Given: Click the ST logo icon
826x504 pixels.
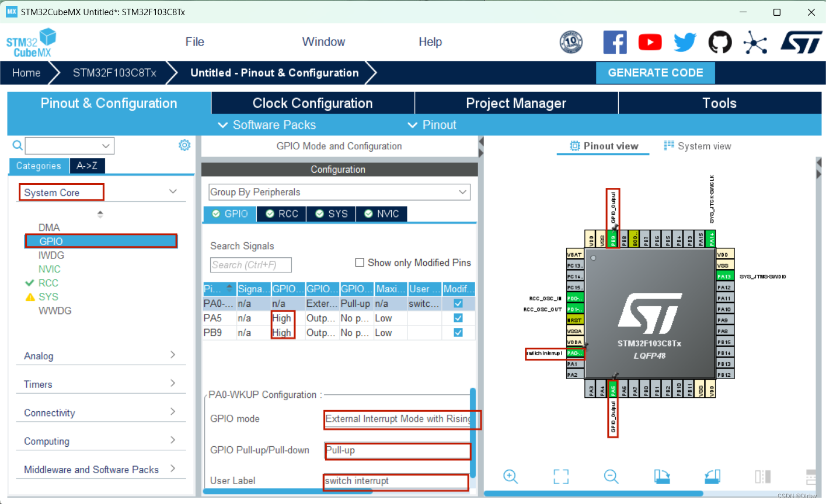Looking at the screenshot, I should (801, 43).
